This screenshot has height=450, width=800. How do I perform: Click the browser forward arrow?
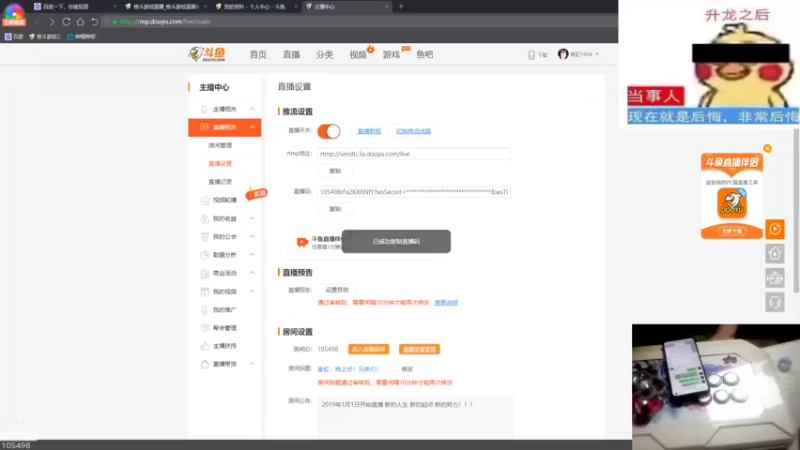[x=52, y=22]
